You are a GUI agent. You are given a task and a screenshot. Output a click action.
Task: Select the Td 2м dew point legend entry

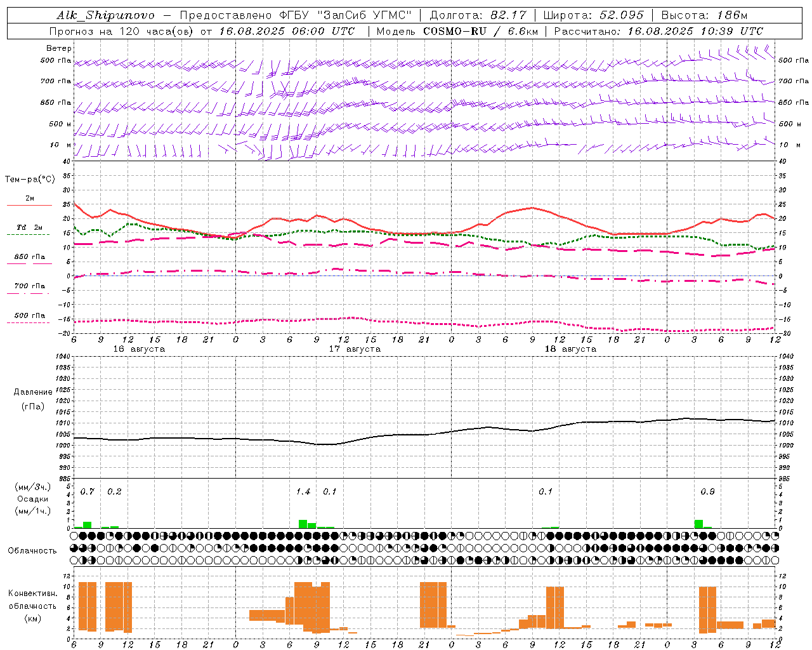[x=30, y=227]
